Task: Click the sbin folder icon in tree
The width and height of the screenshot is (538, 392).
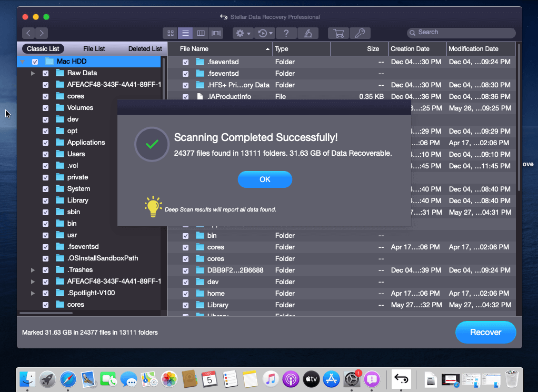Action: (x=60, y=212)
